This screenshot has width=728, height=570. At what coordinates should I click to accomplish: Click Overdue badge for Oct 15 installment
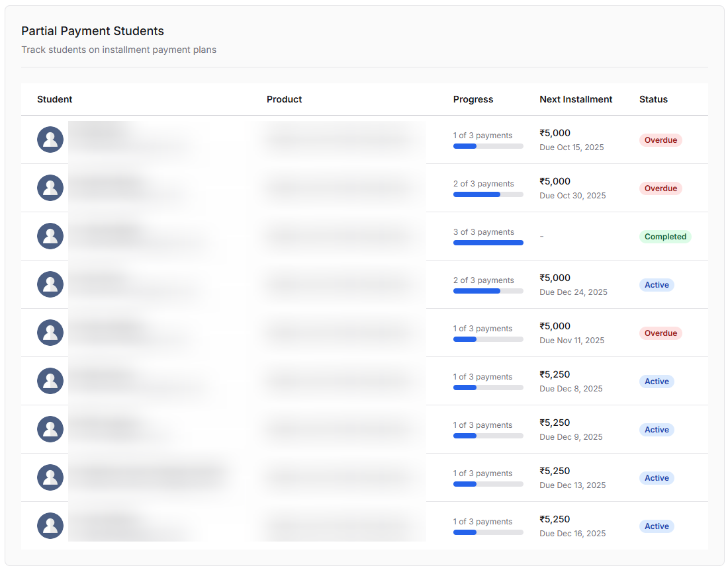(660, 140)
